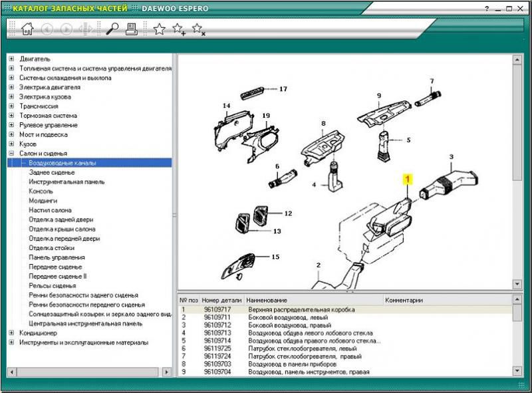
Task: Click the print icon in toolbar
Action: coord(132,29)
